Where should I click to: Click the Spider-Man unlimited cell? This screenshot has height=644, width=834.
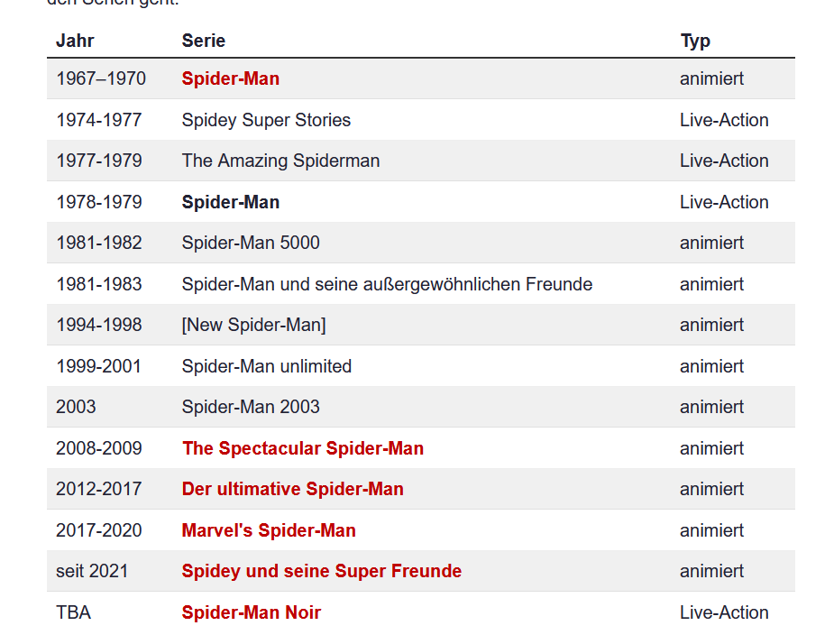[x=266, y=366]
